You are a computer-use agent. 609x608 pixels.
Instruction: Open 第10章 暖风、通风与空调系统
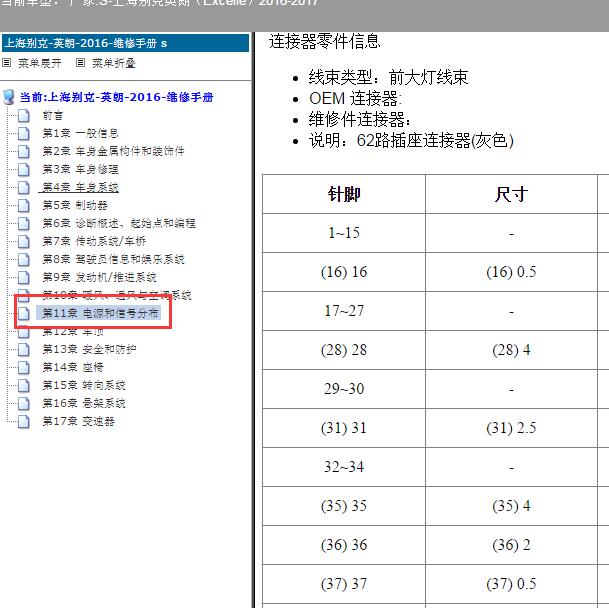click(x=117, y=294)
